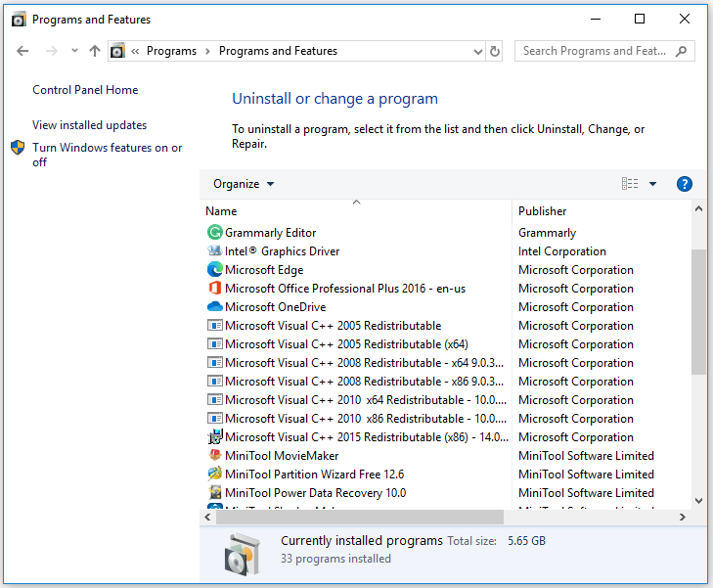Click the installed programs disc icon in details pane
Viewport: 713px width, 588px height.
click(x=243, y=555)
